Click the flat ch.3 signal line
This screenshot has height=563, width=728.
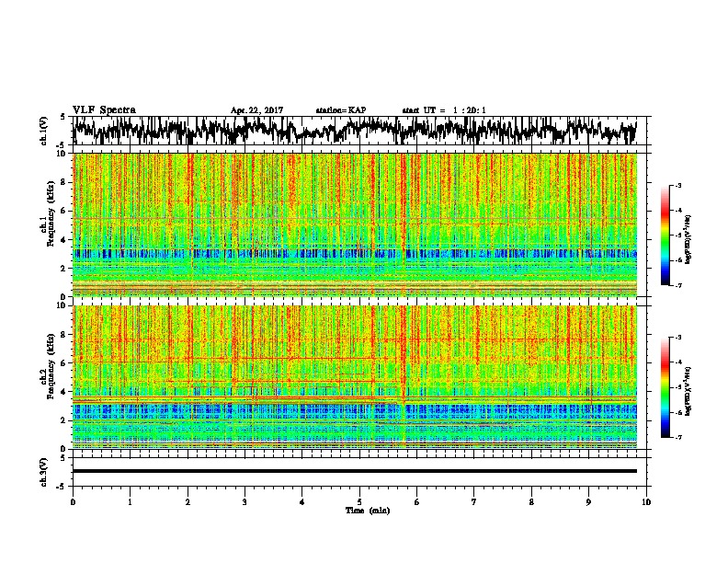(x=354, y=471)
